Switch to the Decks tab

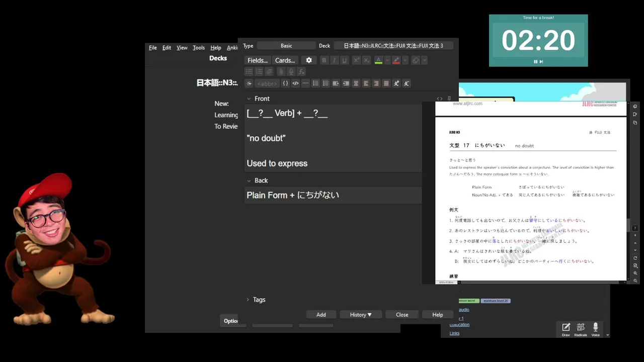(x=218, y=58)
